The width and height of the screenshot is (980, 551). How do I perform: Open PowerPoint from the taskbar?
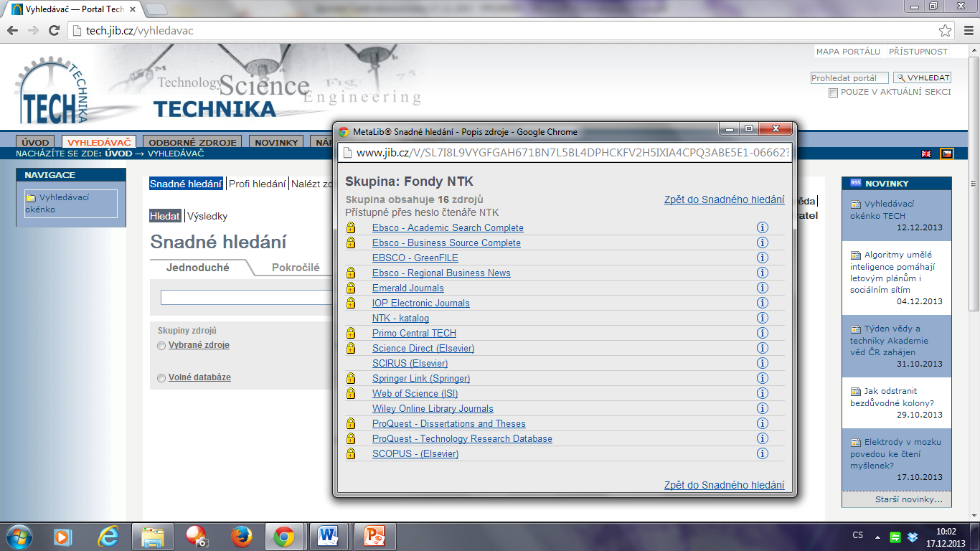click(375, 536)
